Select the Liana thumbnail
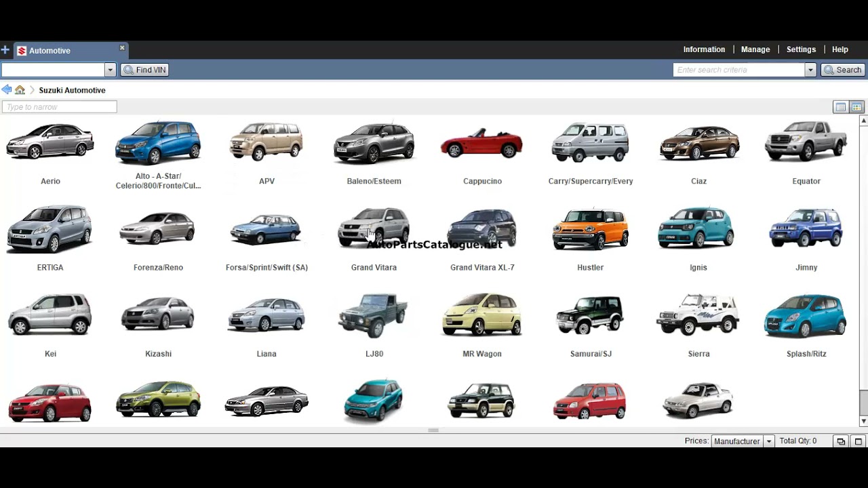This screenshot has width=868, height=488. pos(266,315)
